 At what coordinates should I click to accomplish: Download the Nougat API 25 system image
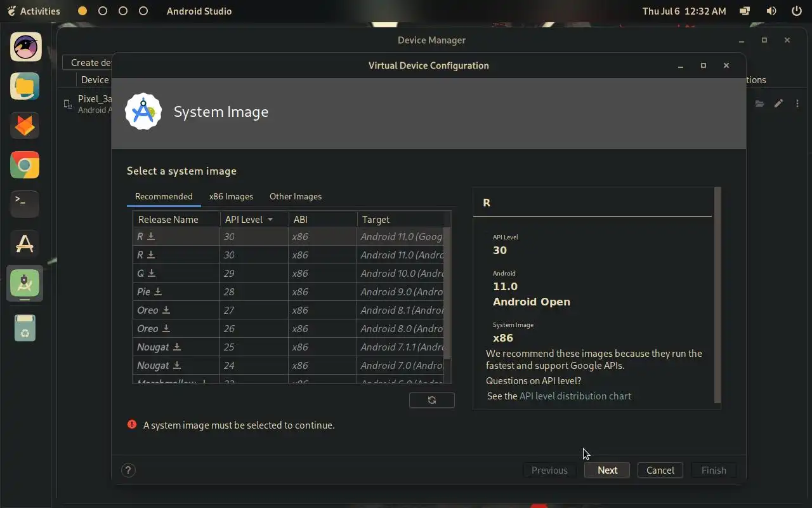pos(177,347)
